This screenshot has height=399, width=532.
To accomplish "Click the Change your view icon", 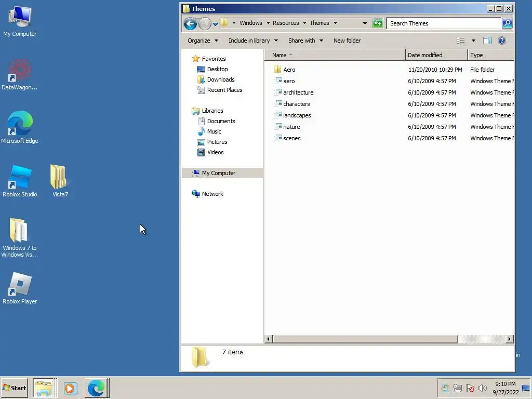I will pos(460,41).
